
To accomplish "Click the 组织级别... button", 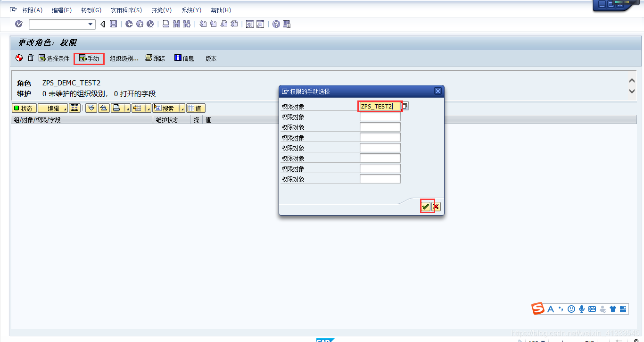I will point(124,58).
